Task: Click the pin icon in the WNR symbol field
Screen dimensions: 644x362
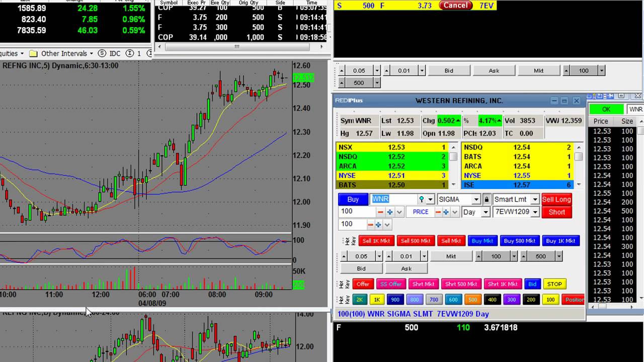Action: 422,200
